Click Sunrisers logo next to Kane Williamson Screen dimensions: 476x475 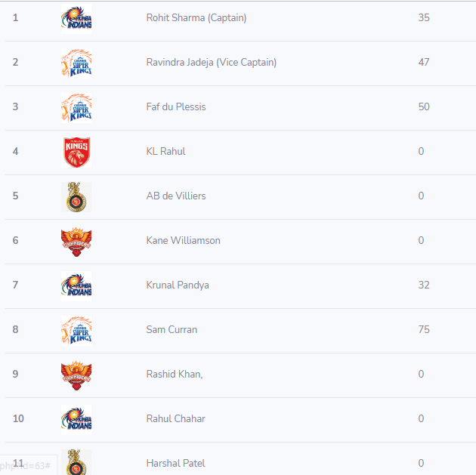point(76,242)
